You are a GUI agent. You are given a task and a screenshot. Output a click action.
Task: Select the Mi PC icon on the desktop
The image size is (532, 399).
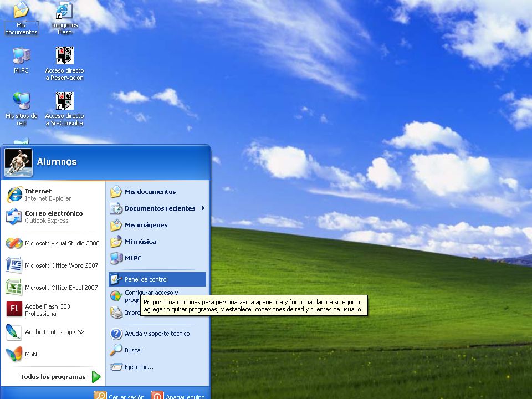click(x=21, y=60)
